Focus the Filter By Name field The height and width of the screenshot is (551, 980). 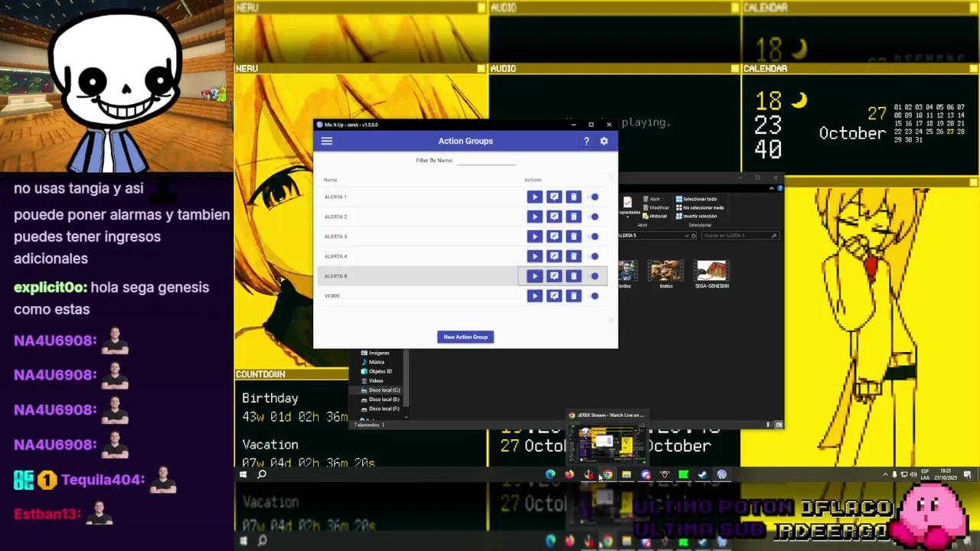click(486, 161)
